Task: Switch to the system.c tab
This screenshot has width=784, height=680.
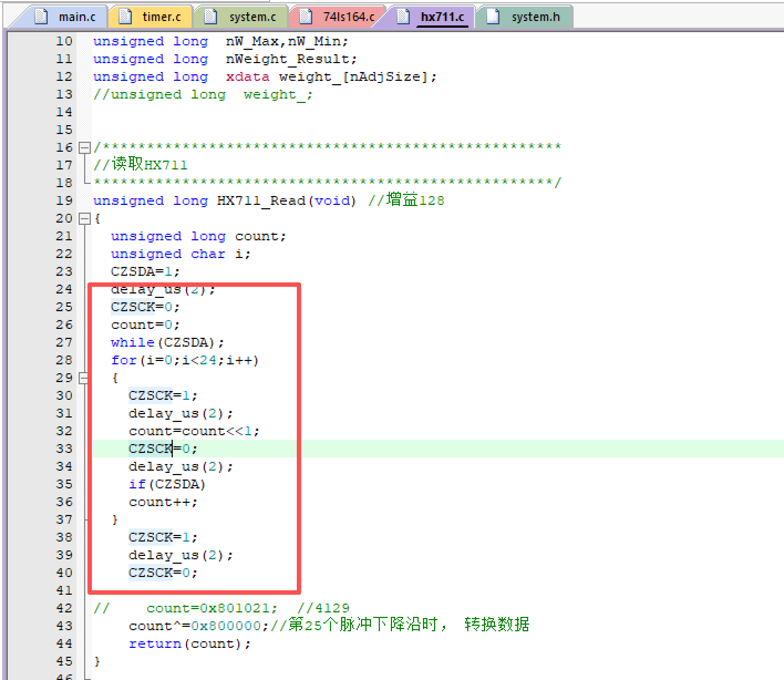Action: [x=252, y=17]
